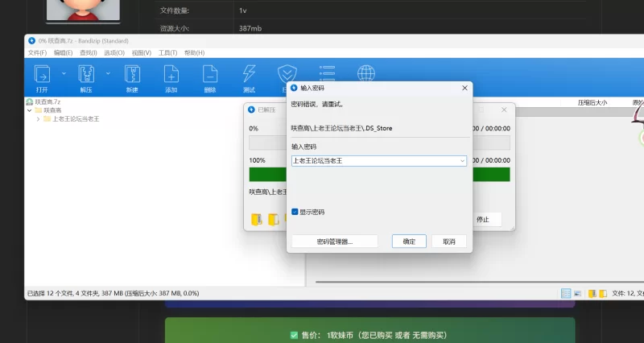Select the top-level yellow folder row under the archive

coord(48,110)
